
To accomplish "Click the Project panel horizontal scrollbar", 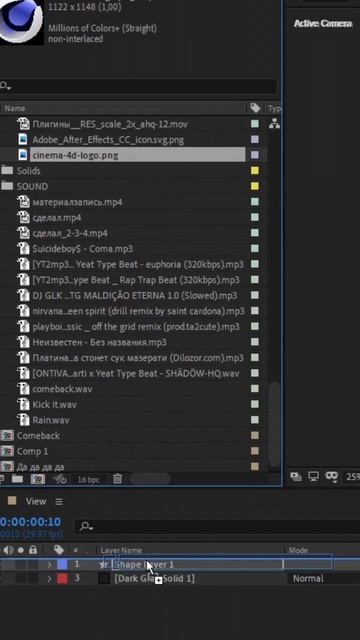I will (x=150, y=479).
